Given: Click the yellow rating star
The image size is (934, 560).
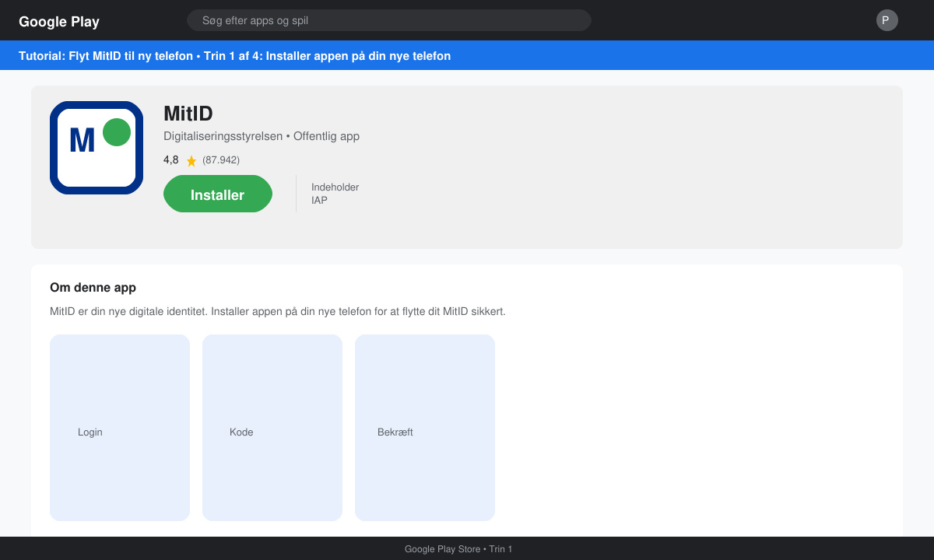Looking at the screenshot, I should click(191, 161).
